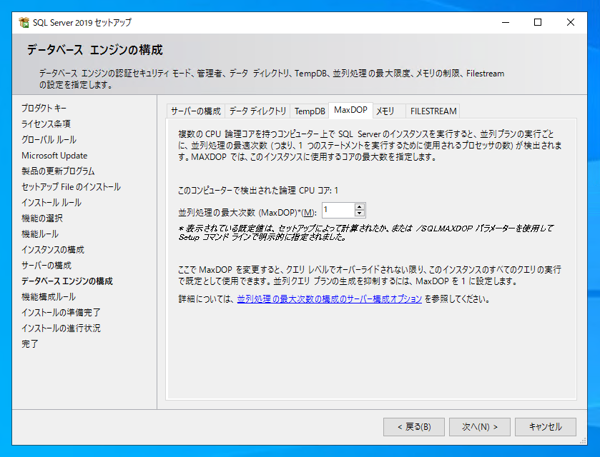Viewport: 600px width, 457px height.
Task: Select 機能の選択 step in sidebar
Action: point(42,218)
